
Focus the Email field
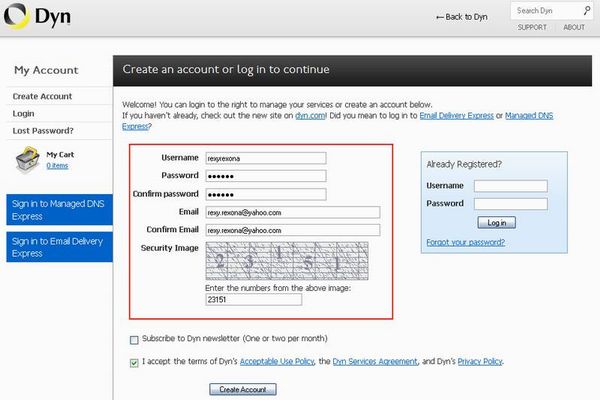293,212
